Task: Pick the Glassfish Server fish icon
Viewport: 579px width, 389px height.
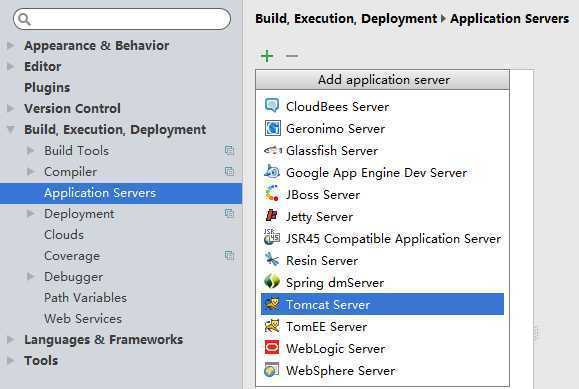Action: click(273, 150)
